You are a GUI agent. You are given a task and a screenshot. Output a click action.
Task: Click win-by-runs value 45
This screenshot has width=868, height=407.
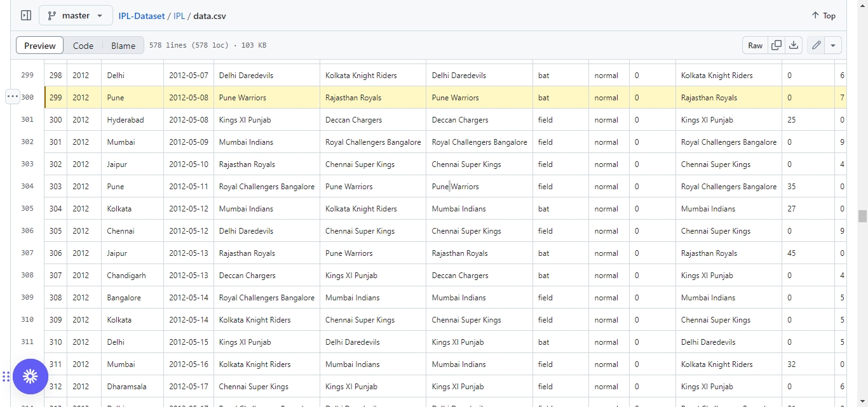click(x=808, y=253)
